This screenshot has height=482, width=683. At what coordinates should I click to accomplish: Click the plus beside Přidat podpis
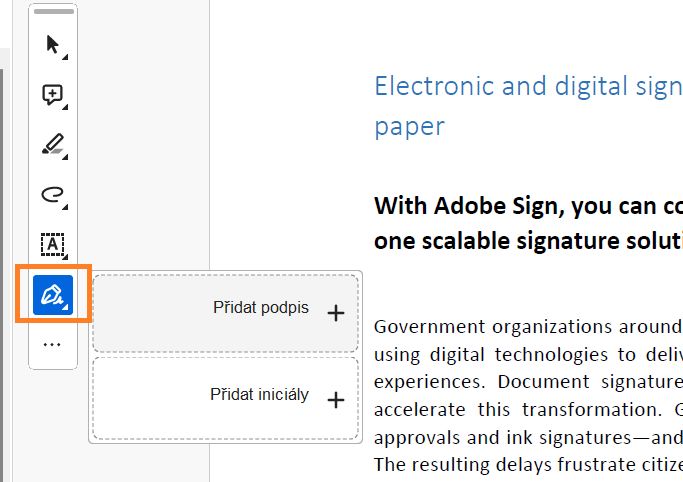(x=336, y=313)
